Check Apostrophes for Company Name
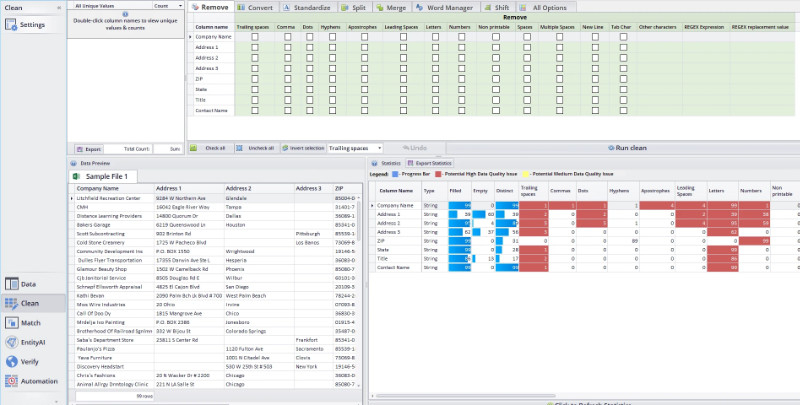This screenshot has height=405, width=800. coord(364,37)
